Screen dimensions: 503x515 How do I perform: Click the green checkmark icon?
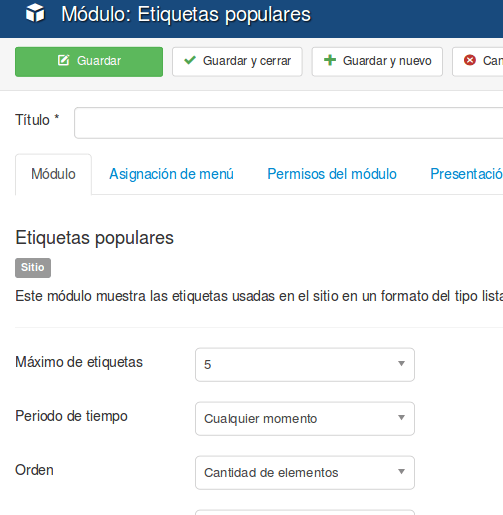190,60
